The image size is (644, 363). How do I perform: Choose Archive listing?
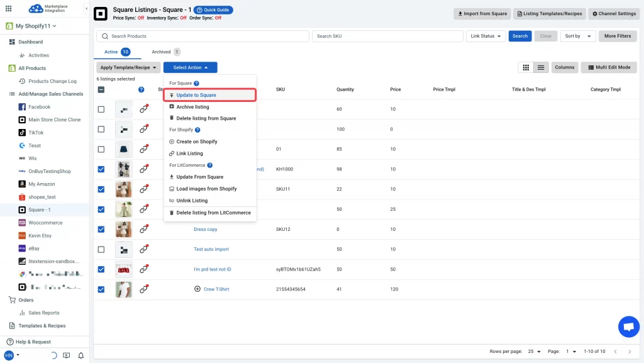point(210,107)
